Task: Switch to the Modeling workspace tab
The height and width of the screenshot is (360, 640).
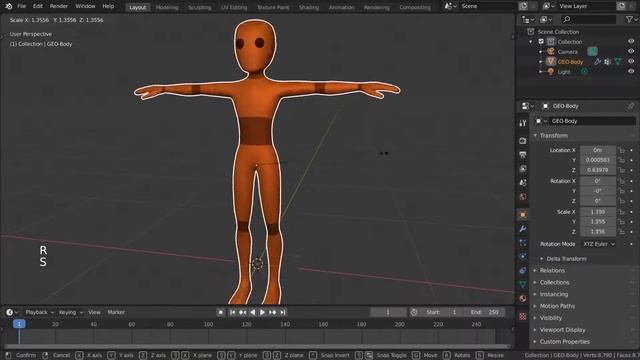Action: coord(167,7)
